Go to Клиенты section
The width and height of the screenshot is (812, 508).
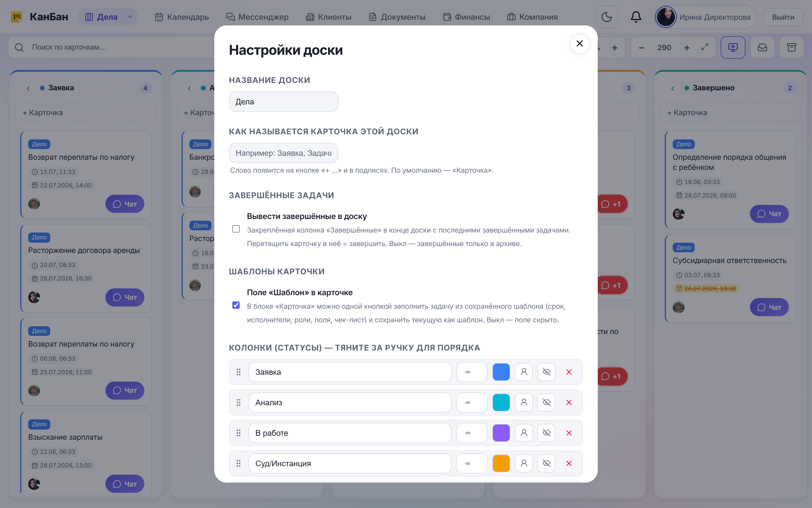328,17
